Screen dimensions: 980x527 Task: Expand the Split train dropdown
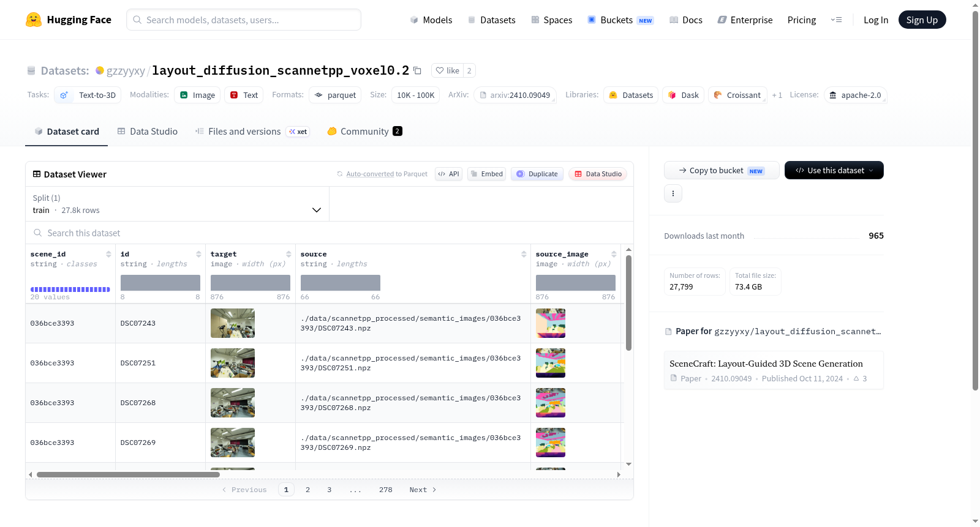click(177, 204)
